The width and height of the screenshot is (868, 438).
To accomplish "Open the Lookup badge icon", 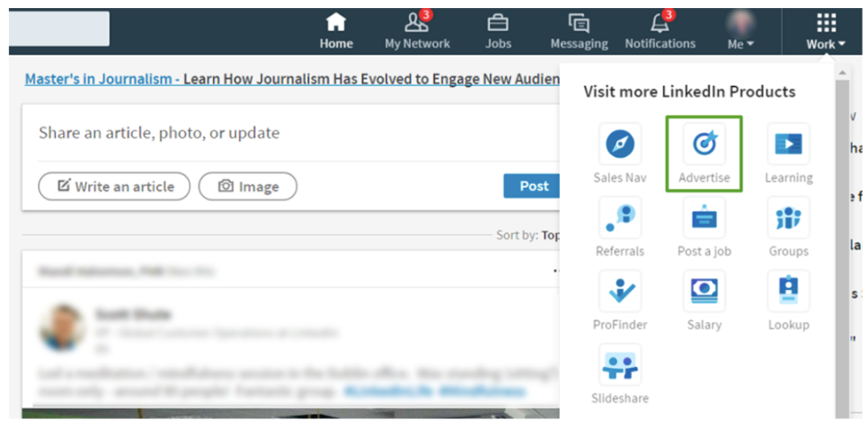I will point(788,292).
